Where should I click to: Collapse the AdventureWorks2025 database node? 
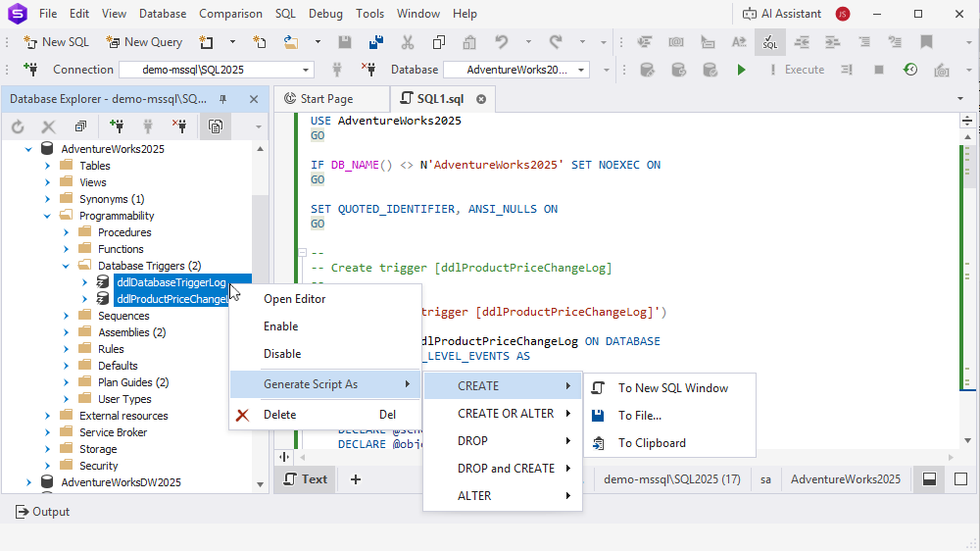tap(28, 149)
